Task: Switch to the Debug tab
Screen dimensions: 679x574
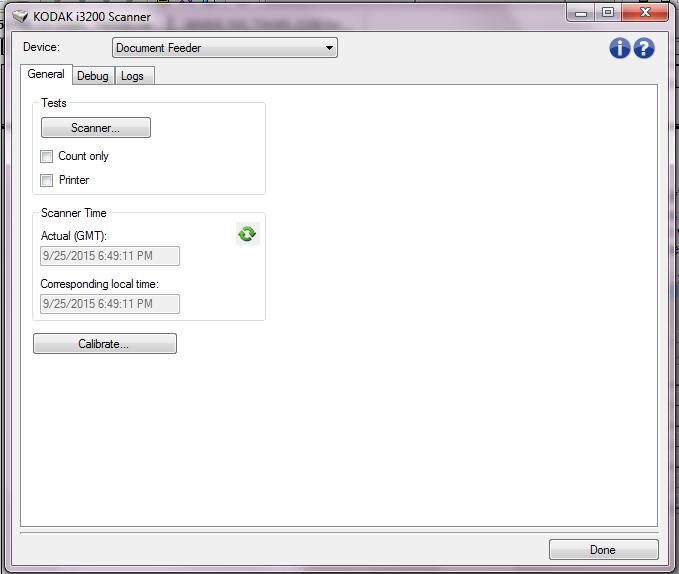Action: (93, 76)
